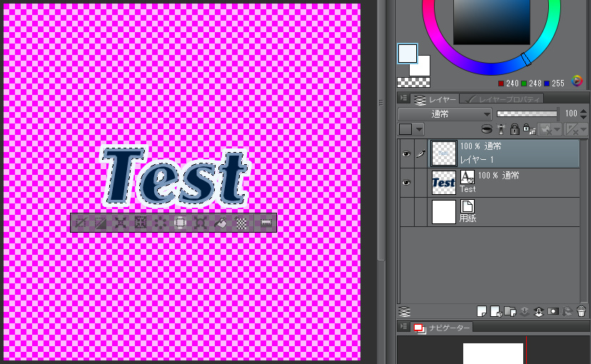The image size is (591, 364).
Task: Click Scale/Rotate transform launcher icon
Action: [x=200, y=223]
